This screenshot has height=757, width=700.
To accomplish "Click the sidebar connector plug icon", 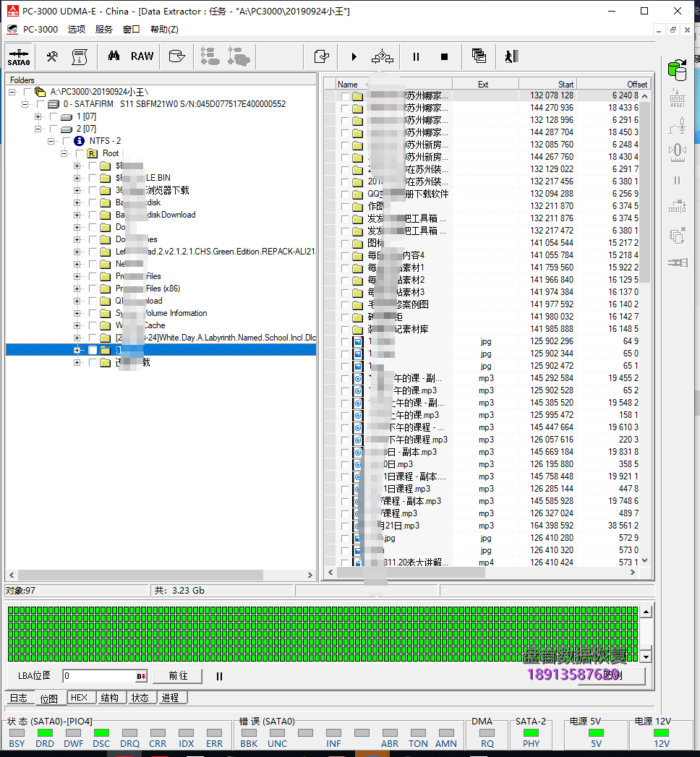I will pos(678,262).
